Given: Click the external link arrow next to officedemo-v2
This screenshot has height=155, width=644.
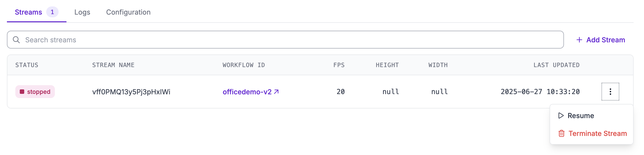Looking at the screenshot, I should 276,92.
